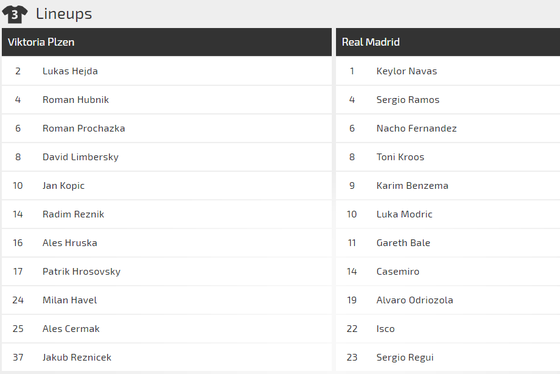Choose Karim Benzema from the lineup

(x=412, y=185)
